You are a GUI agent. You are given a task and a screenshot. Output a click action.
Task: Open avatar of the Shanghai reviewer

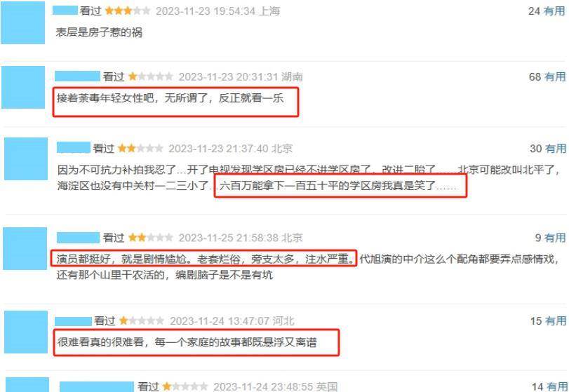(x=22, y=22)
